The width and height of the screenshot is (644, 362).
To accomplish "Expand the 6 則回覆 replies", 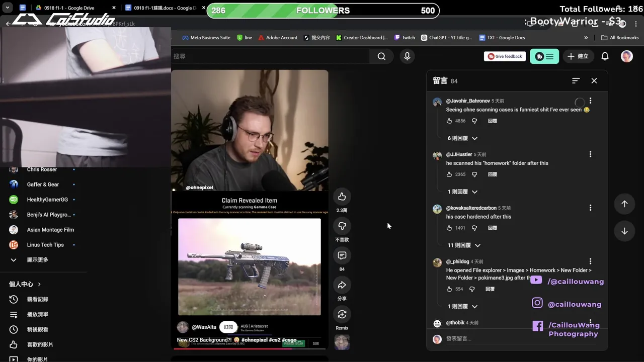I will click(462, 138).
